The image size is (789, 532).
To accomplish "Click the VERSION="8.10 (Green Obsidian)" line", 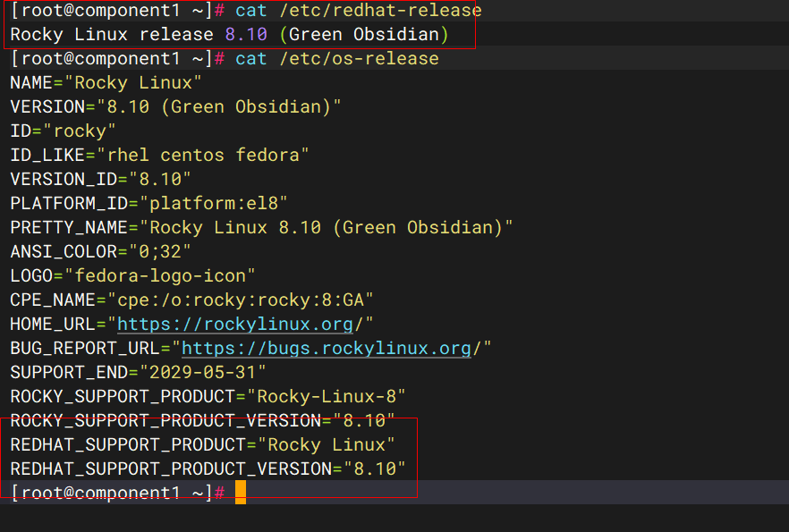I will click(176, 107).
